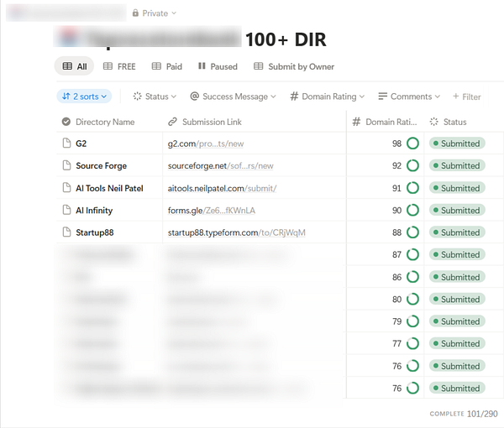The height and width of the screenshot is (428, 504).
Task: Click the checkmark icon in Directory Name header
Action: click(x=66, y=122)
